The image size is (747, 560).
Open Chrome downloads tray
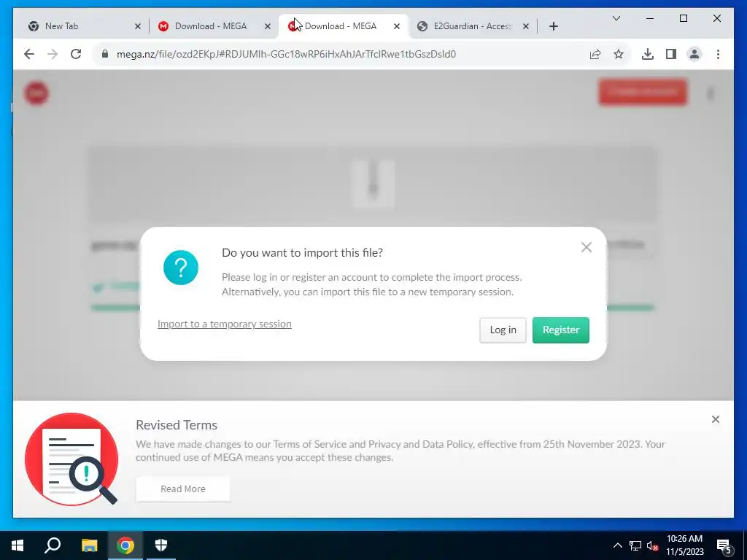point(648,54)
